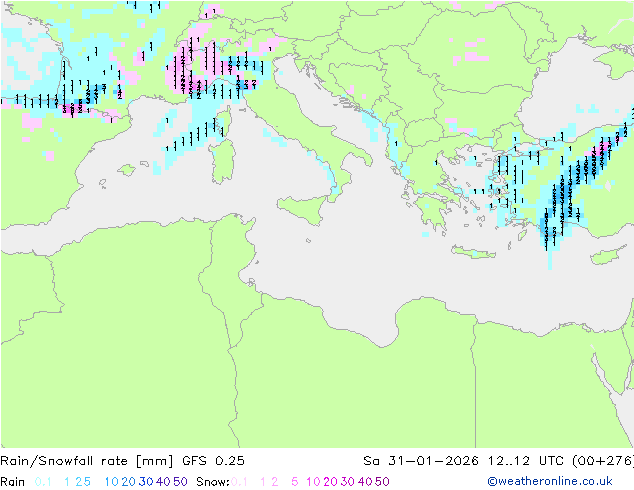Select the Snow 0.1 legend color value

(239, 482)
